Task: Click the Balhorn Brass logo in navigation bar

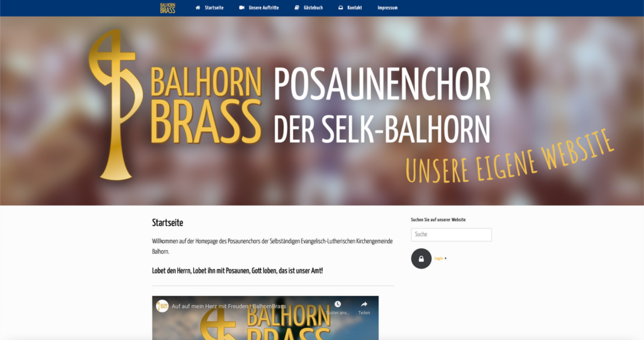Action: pos(167,8)
